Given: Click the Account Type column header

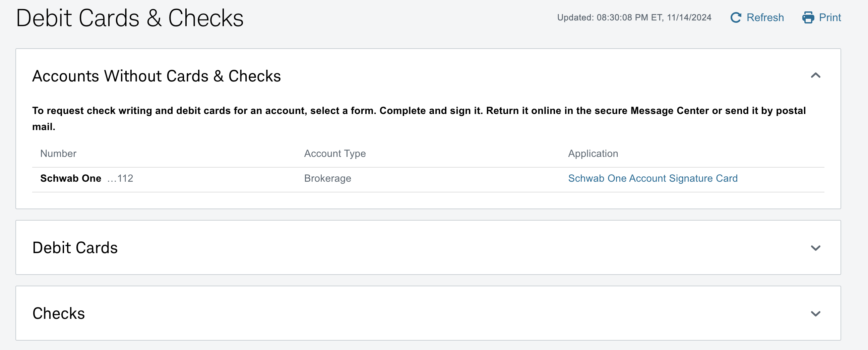Looking at the screenshot, I should [334, 154].
